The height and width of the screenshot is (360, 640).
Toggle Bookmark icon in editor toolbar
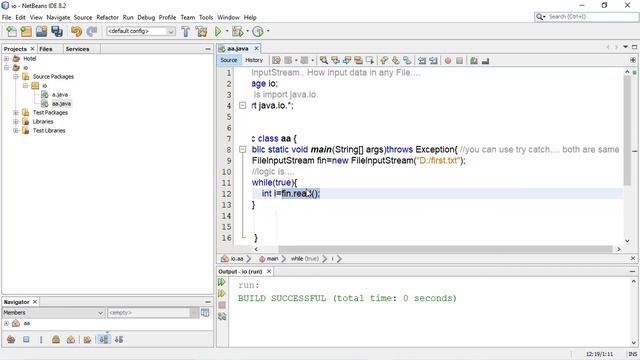click(407, 60)
